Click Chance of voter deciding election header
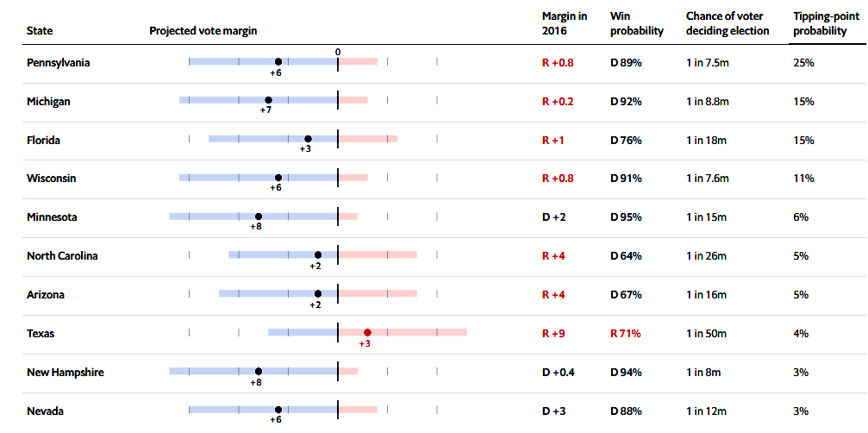Screen dimensions: 868x433 point(727,23)
